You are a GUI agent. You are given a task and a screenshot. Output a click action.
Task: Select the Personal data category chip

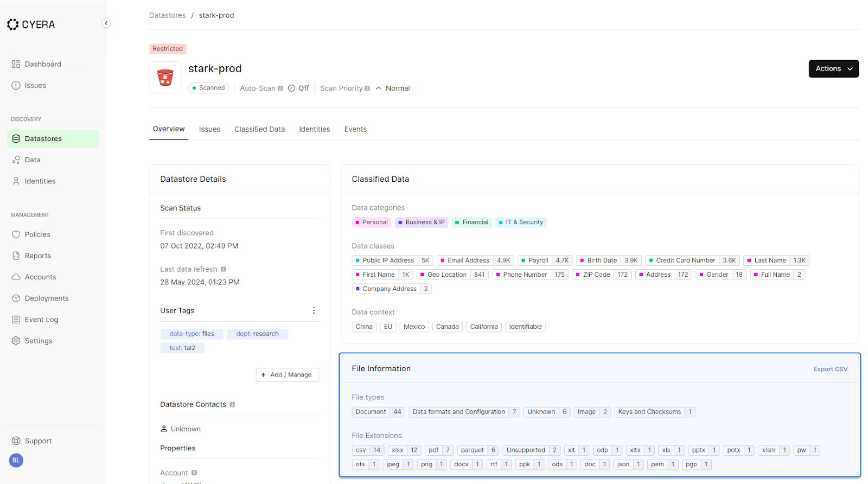(372, 222)
